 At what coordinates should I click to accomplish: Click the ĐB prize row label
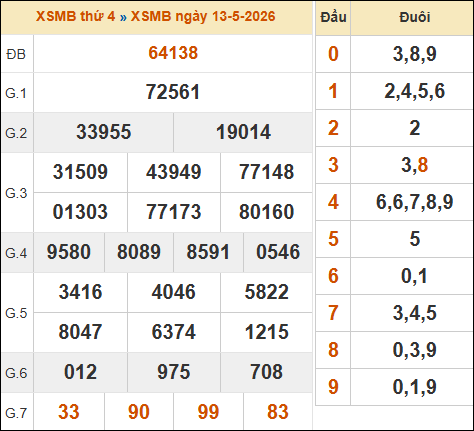16,54
